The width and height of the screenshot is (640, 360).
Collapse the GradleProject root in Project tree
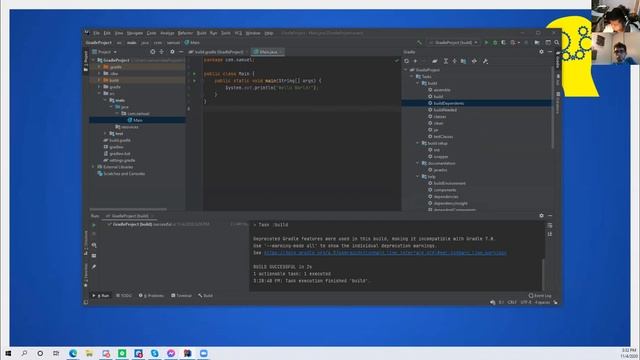[x=93, y=60]
